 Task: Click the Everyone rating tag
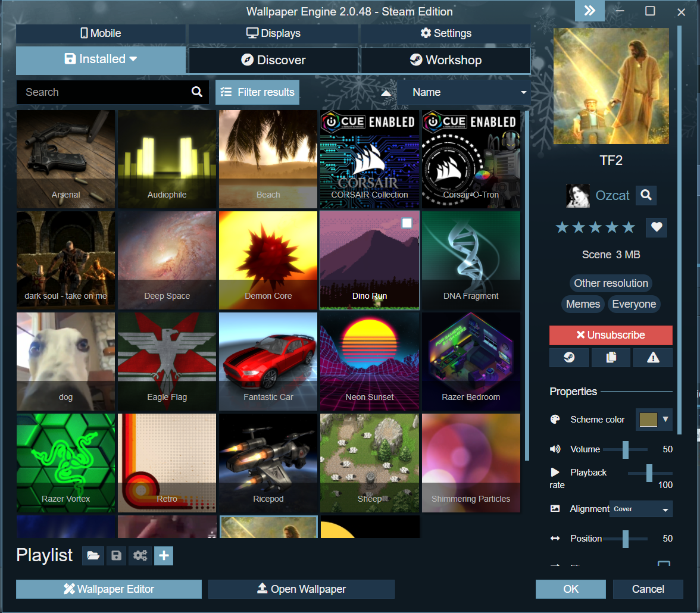coord(634,304)
